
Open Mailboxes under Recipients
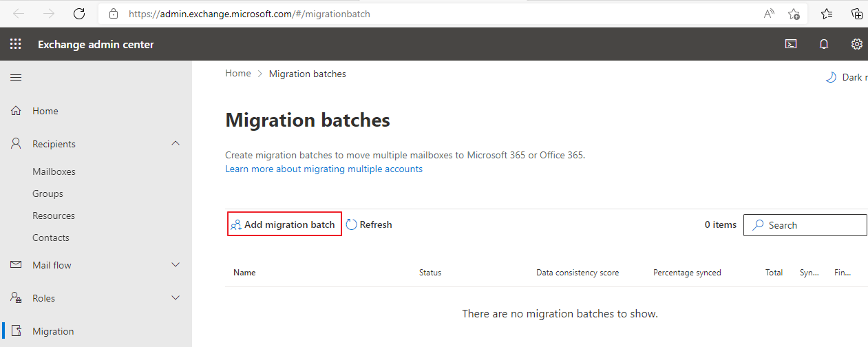point(54,171)
